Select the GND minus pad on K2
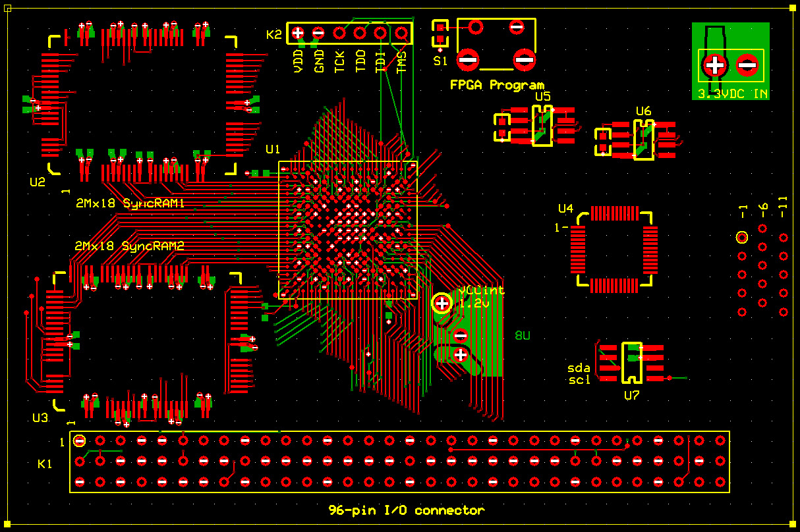This screenshot has height=532, width=800. click(x=318, y=32)
